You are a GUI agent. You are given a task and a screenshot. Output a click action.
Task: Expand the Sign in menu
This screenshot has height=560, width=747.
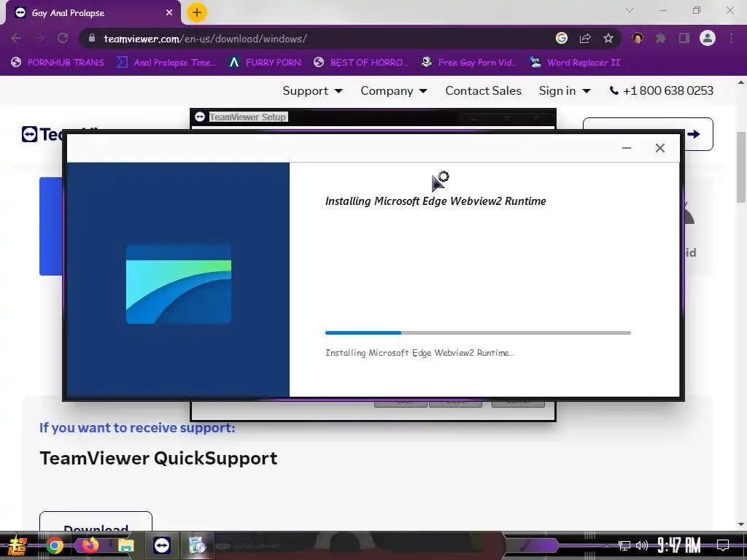point(565,90)
